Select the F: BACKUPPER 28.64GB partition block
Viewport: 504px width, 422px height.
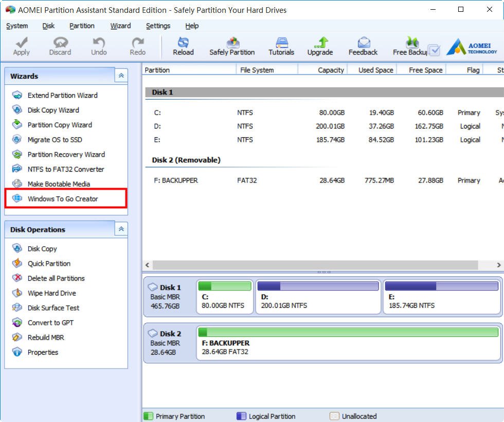pyautogui.click(x=349, y=343)
